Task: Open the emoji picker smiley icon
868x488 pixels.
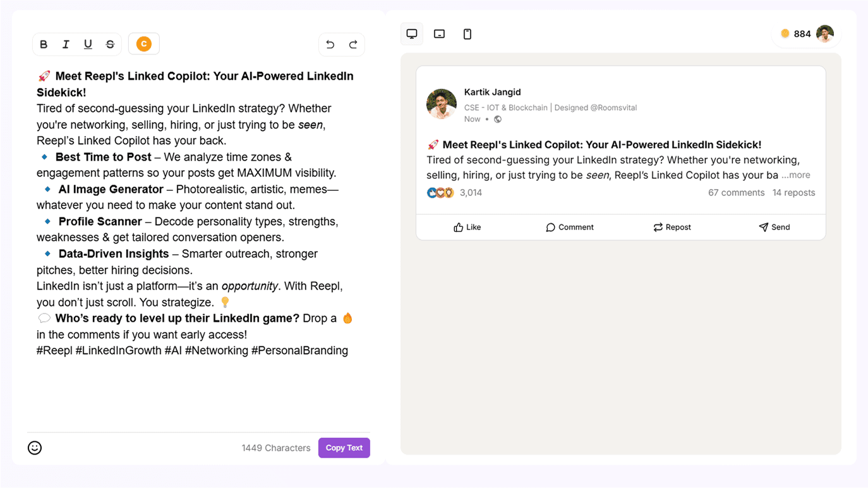Action: [35, 448]
